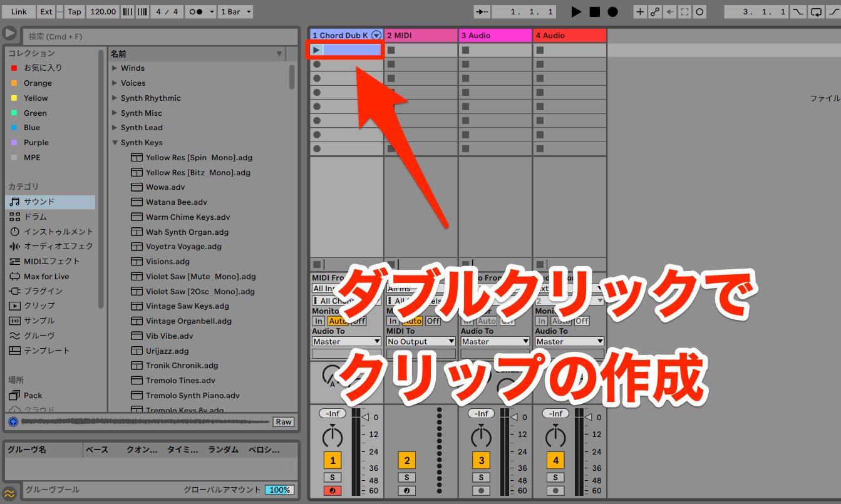This screenshot has width=841, height=504.
Task: Solo track 1 with its S button
Action: [x=333, y=477]
